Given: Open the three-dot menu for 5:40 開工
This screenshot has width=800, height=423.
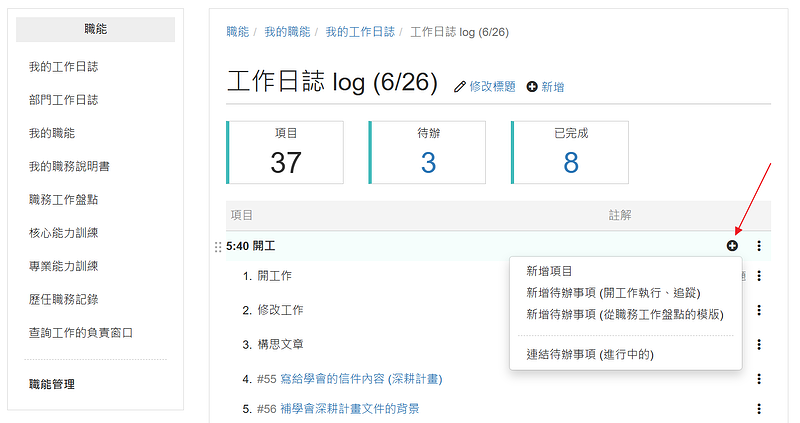Looking at the screenshot, I should pos(759,245).
